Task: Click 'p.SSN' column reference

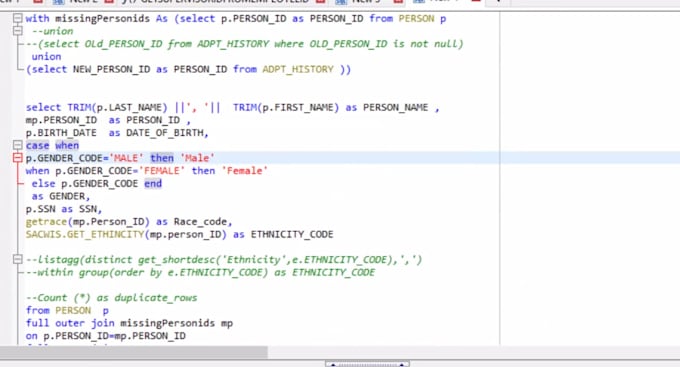Action: tap(40, 209)
